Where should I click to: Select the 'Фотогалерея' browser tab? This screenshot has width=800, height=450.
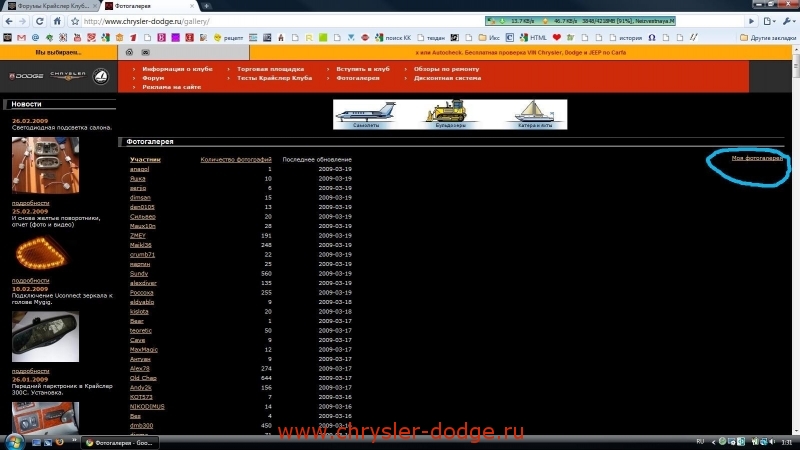click(x=148, y=6)
